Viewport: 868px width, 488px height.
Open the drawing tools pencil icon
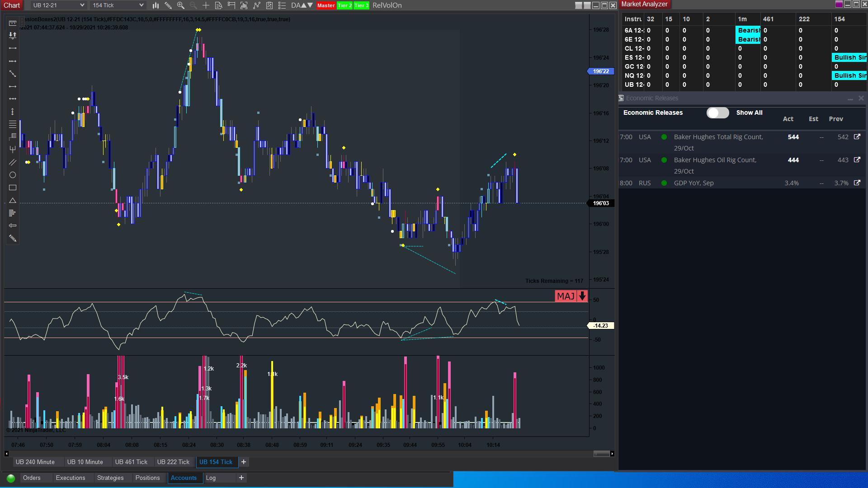pyautogui.click(x=168, y=5)
